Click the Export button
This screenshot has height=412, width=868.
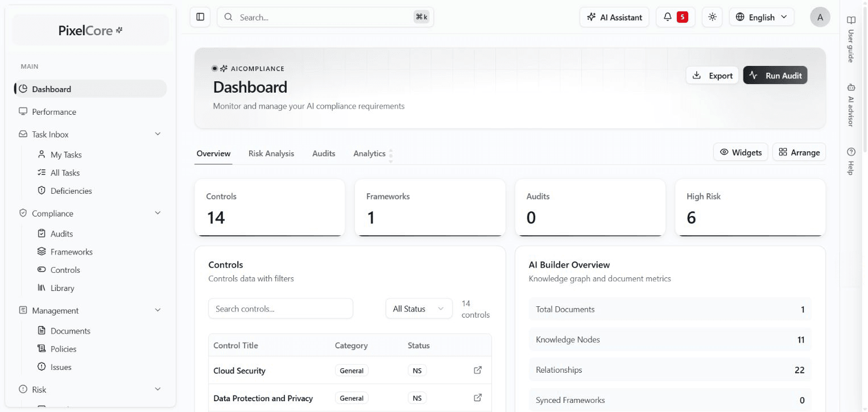point(712,76)
